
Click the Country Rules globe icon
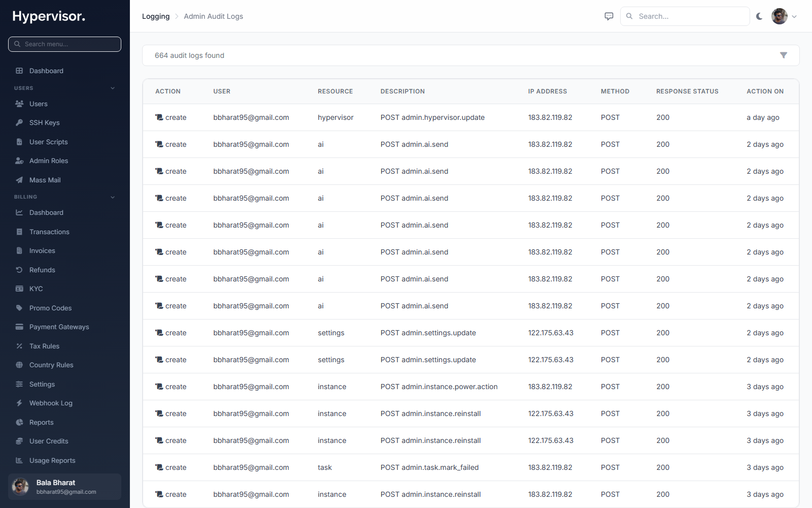(x=19, y=365)
